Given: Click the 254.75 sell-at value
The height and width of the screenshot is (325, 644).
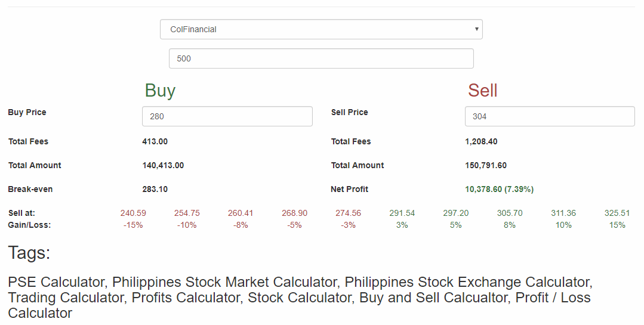Looking at the screenshot, I should [187, 213].
